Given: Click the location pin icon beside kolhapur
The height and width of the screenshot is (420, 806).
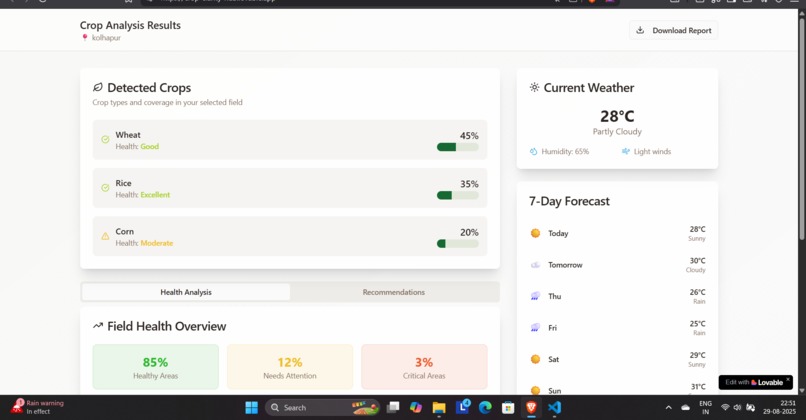Looking at the screenshot, I should tap(85, 38).
